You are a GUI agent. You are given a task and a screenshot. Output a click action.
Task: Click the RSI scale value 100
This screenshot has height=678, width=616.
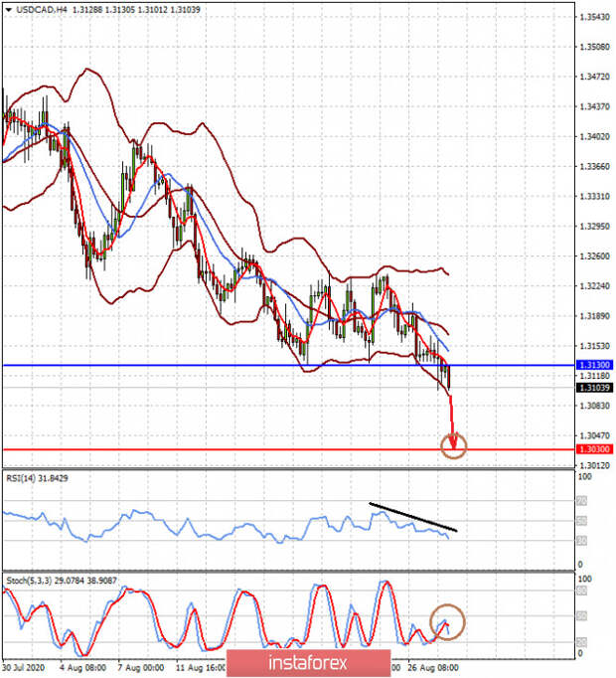pyautogui.click(x=584, y=476)
